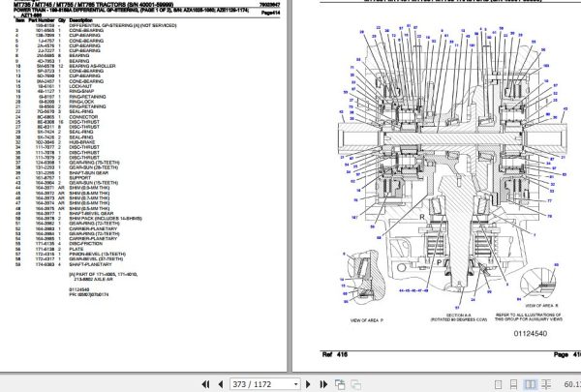
Task: Enable scrolling single page view
Action: 513,384
